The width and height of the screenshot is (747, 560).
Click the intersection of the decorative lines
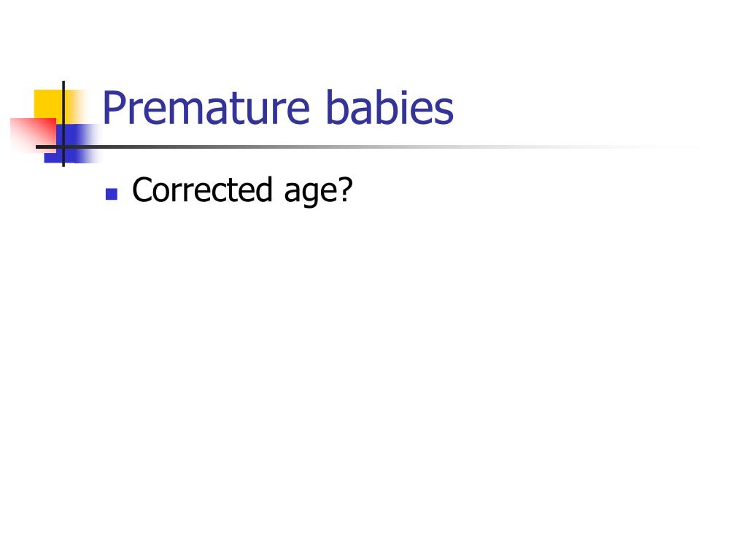coord(63,147)
